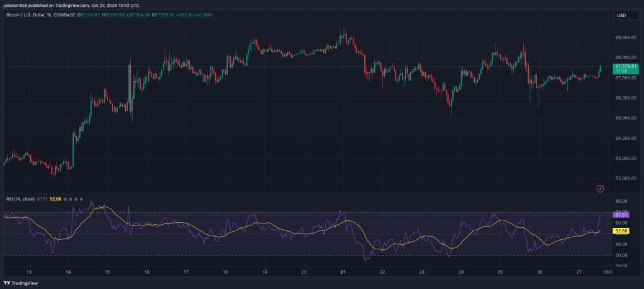Open the USD currency selector
This screenshot has height=289, width=644.
626,16
